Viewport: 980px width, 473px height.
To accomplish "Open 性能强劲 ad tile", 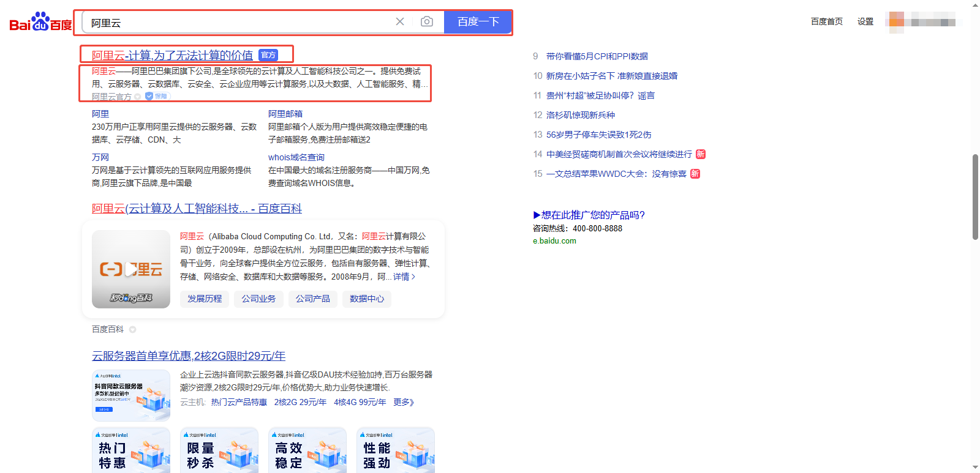I will click(x=396, y=450).
